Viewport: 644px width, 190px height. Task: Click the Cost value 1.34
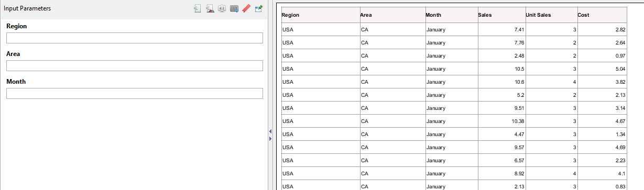pos(620,134)
